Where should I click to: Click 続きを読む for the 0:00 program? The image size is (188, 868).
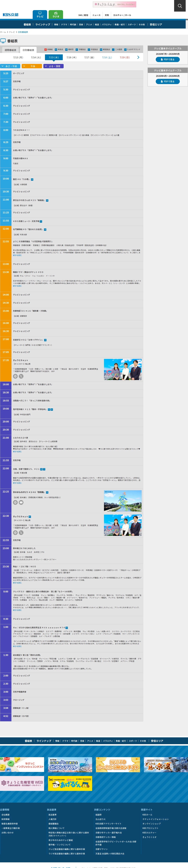tap(17, 610)
